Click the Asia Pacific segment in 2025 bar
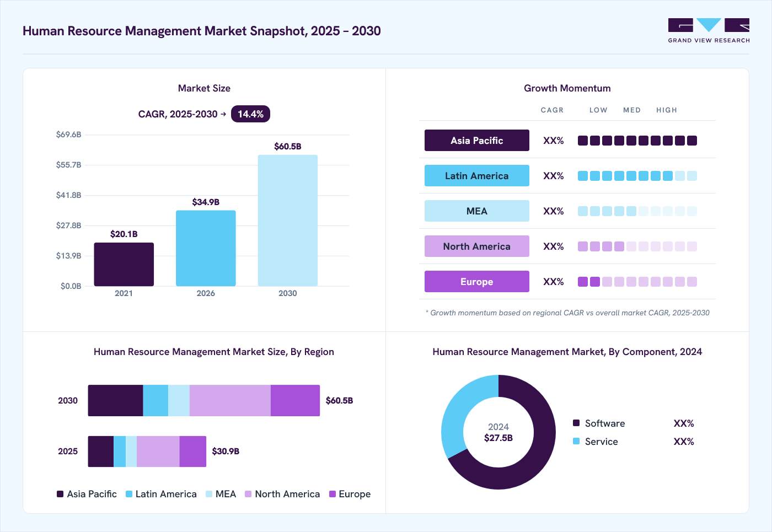772x532 pixels. (101, 452)
